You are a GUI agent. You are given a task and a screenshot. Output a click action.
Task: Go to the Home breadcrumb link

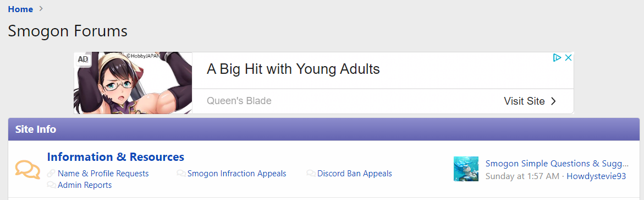pos(20,9)
